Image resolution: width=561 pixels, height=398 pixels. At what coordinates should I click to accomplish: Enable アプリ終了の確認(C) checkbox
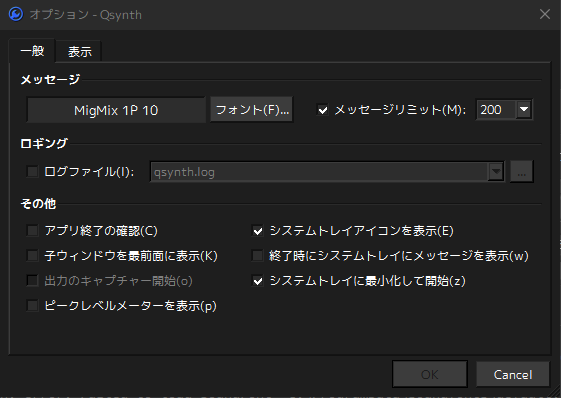(32, 231)
